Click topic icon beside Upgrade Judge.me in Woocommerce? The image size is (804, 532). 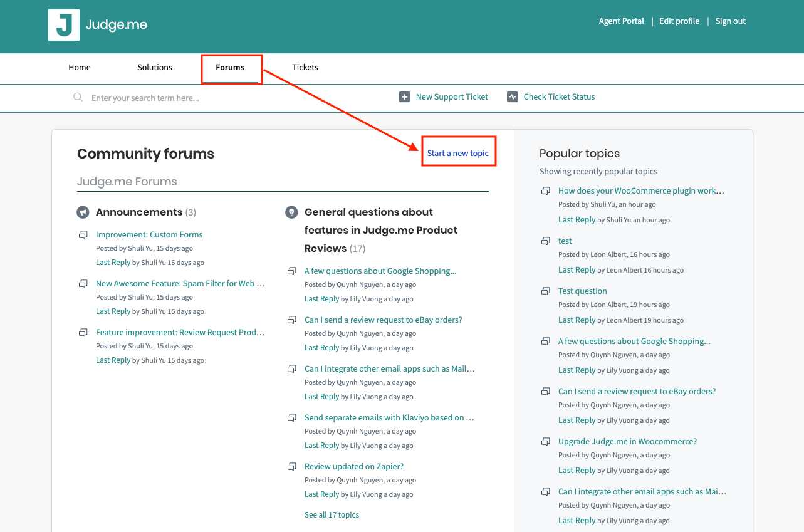[x=545, y=442]
